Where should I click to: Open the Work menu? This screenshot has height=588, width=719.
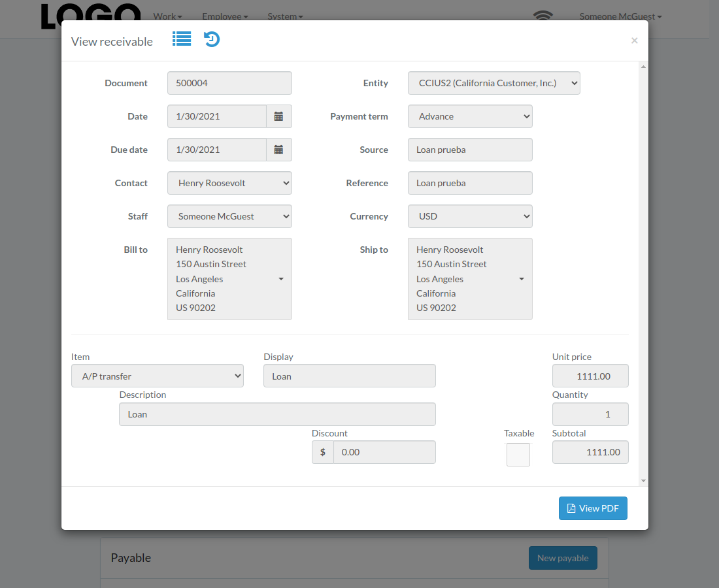[x=167, y=16]
